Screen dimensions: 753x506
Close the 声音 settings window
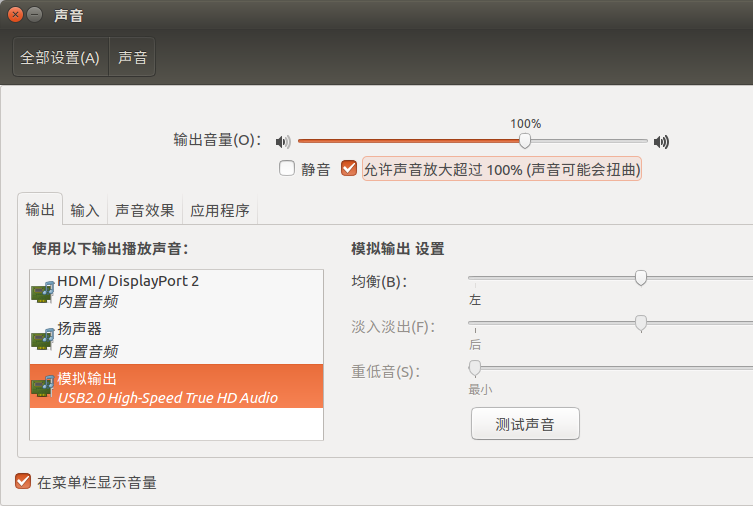(15, 15)
